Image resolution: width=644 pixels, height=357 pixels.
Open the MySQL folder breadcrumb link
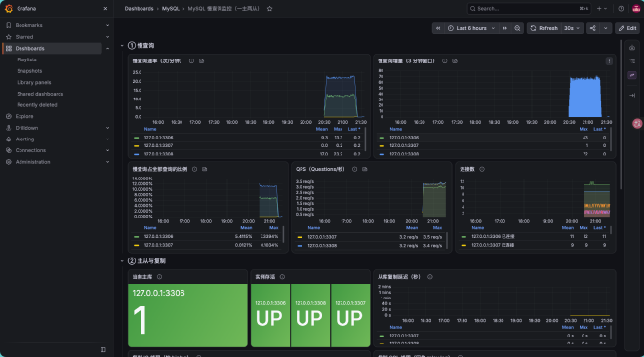171,8
